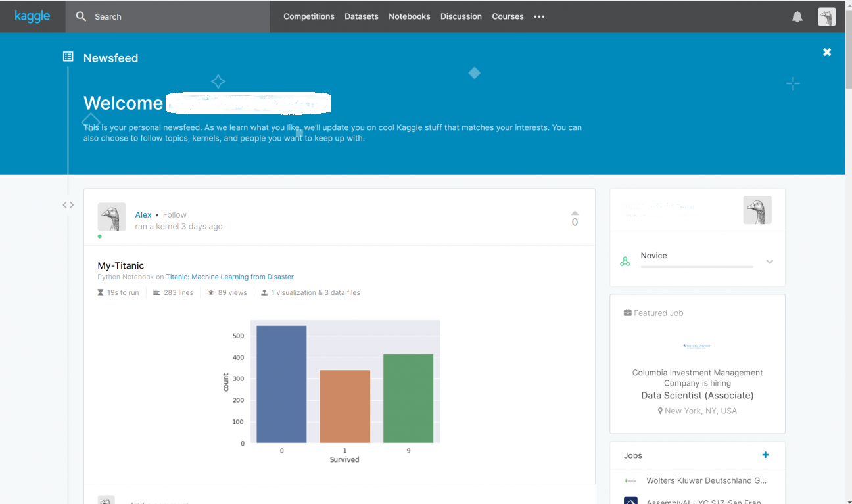Click the '89 views' text

pos(233,292)
